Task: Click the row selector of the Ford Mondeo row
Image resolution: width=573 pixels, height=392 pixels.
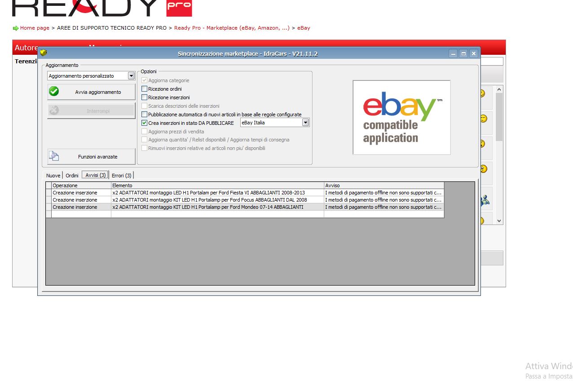Action: (x=48, y=207)
